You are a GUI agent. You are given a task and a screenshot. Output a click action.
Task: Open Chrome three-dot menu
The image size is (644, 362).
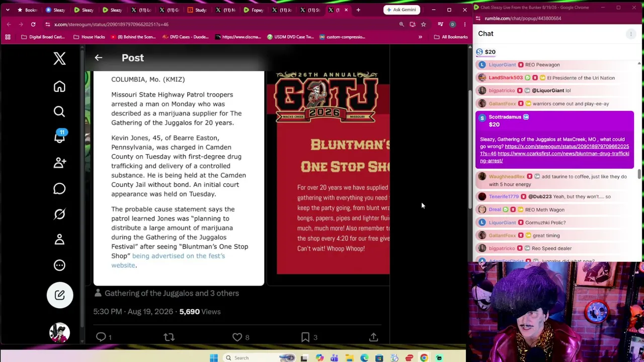[x=464, y=24]
